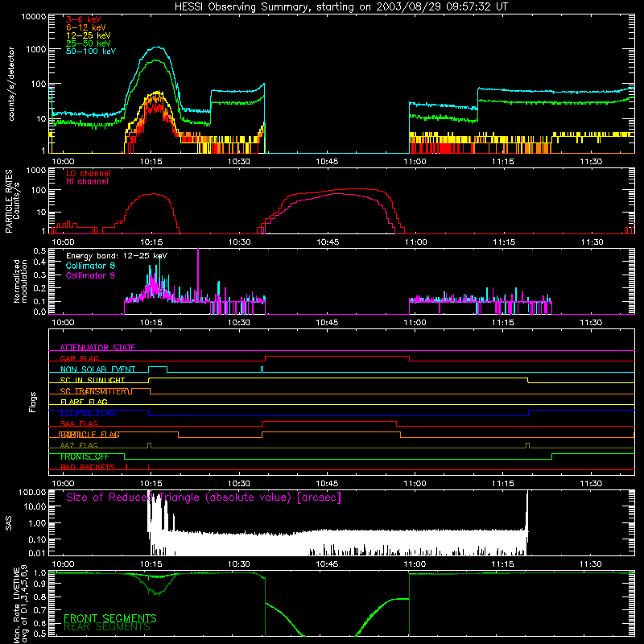Click the cyan 50-100 keV peak near 10:15

[156, 47]
